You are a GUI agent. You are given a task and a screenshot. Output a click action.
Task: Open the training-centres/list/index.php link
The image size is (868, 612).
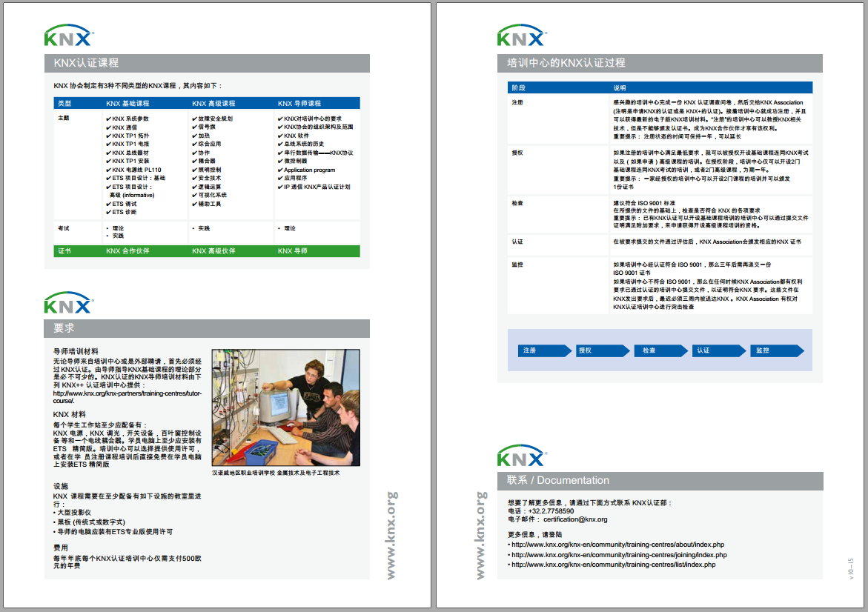click(x=613, y=565)
